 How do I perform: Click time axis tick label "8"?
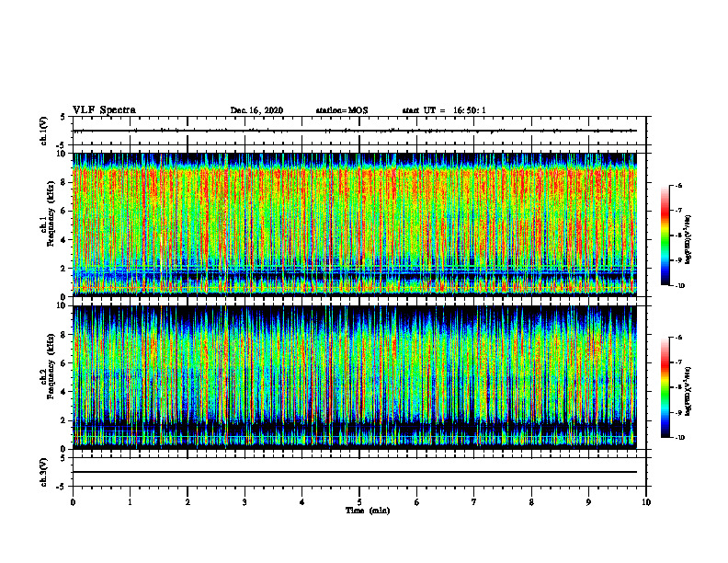(x=531, y=502)
